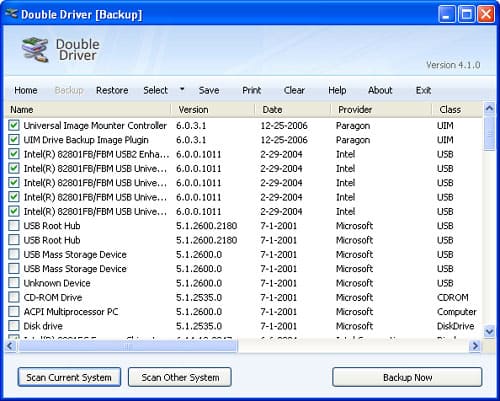Screen dimensions: 500x401
Task: Click Scan Other System button
Action: click(x=180, y=377)
